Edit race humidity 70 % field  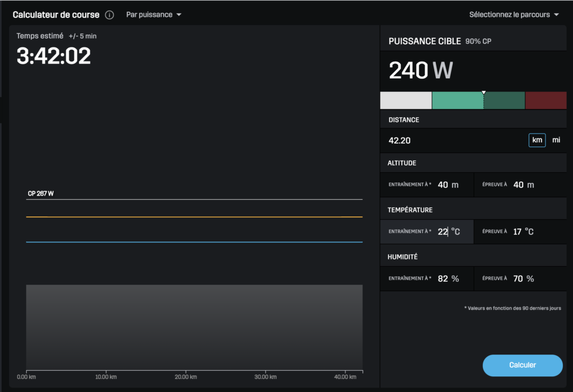point(520,278)
